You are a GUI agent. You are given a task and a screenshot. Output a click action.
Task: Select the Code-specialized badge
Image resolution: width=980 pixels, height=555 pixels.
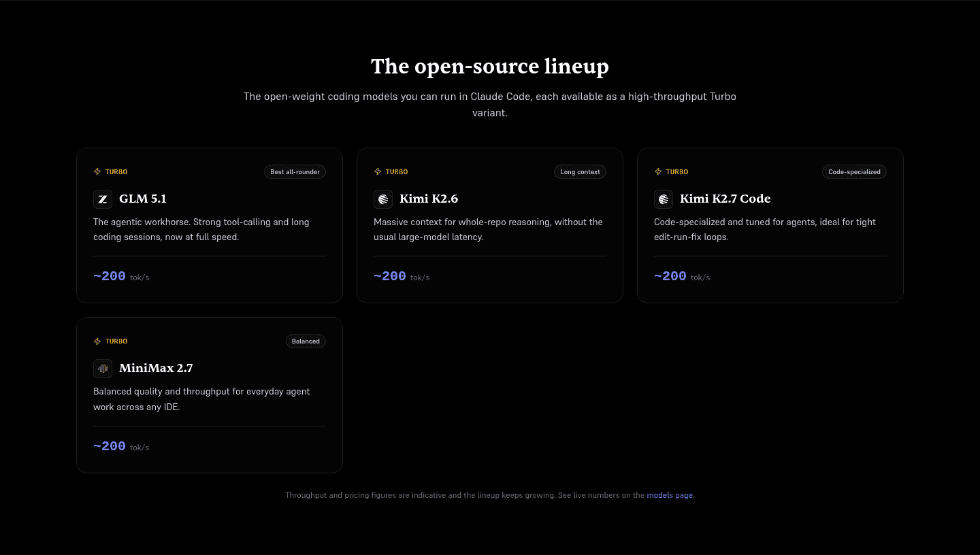[854, 172]
